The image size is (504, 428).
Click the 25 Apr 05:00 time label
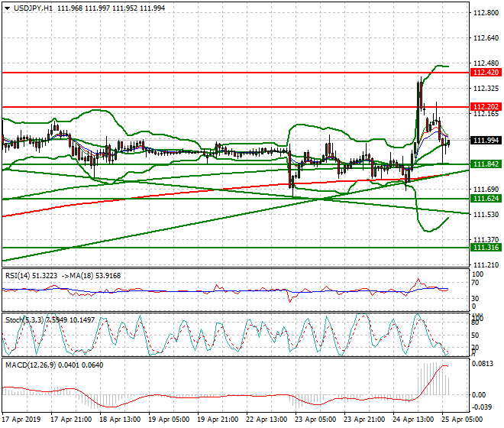(x=462, y=420)
